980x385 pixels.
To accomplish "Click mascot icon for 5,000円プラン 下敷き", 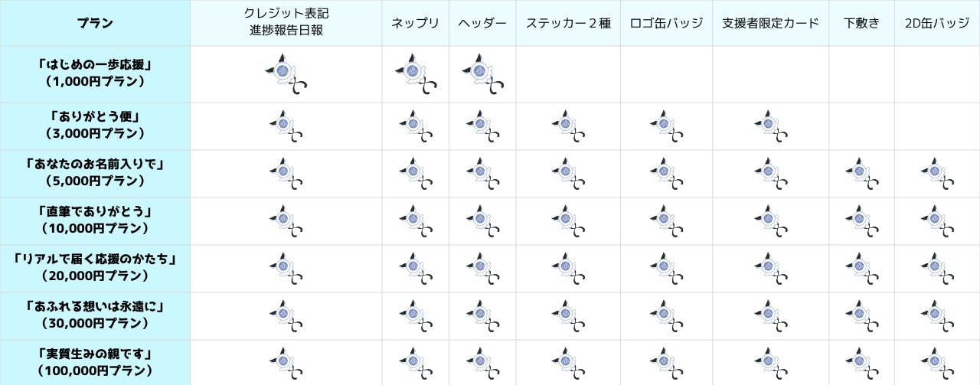I will point(861,174).
